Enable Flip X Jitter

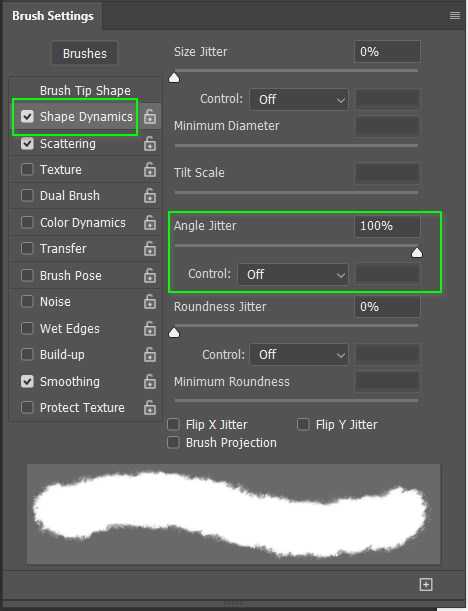173,424
